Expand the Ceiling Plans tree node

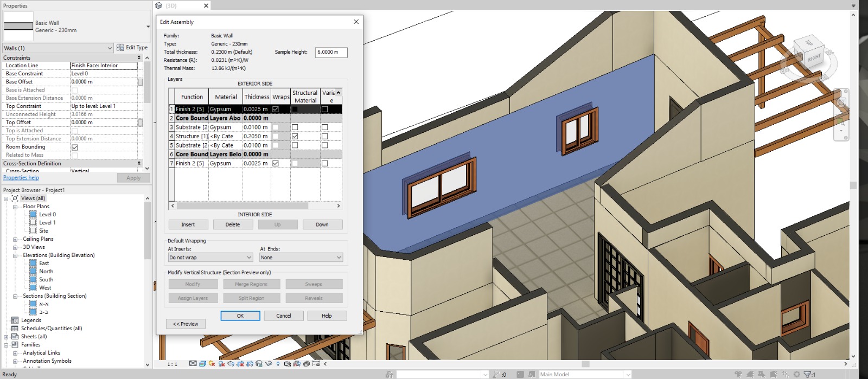(x=15, y=239)
